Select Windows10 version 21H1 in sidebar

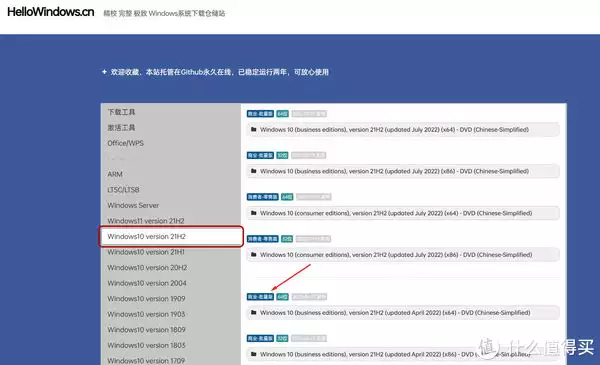click(146, 252)
